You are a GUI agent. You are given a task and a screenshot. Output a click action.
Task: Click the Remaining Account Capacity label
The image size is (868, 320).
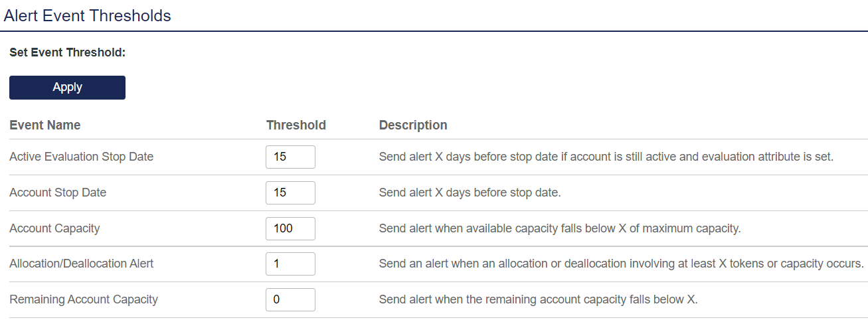click(84, 299)
